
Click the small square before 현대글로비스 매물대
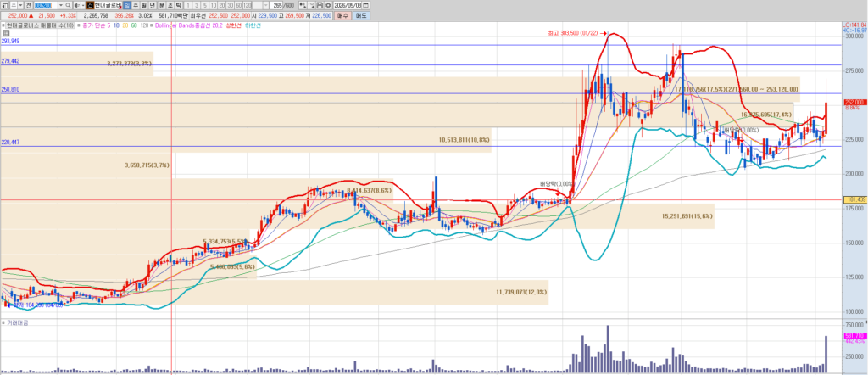pos(3,25)
